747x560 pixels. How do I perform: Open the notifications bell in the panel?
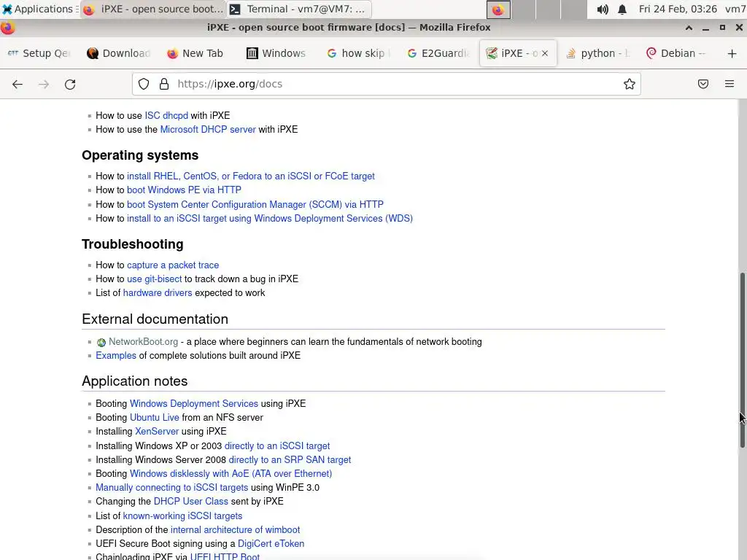[622, 9]
